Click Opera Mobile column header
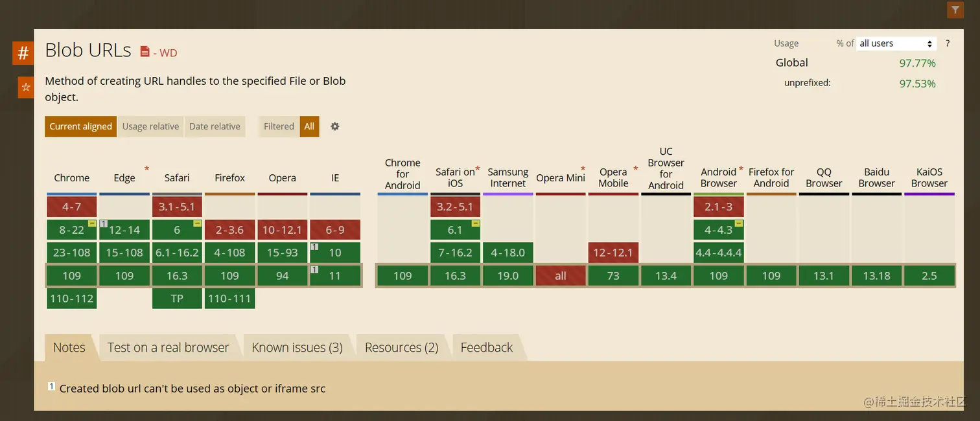The image size is (980, 421). point(613,177)
